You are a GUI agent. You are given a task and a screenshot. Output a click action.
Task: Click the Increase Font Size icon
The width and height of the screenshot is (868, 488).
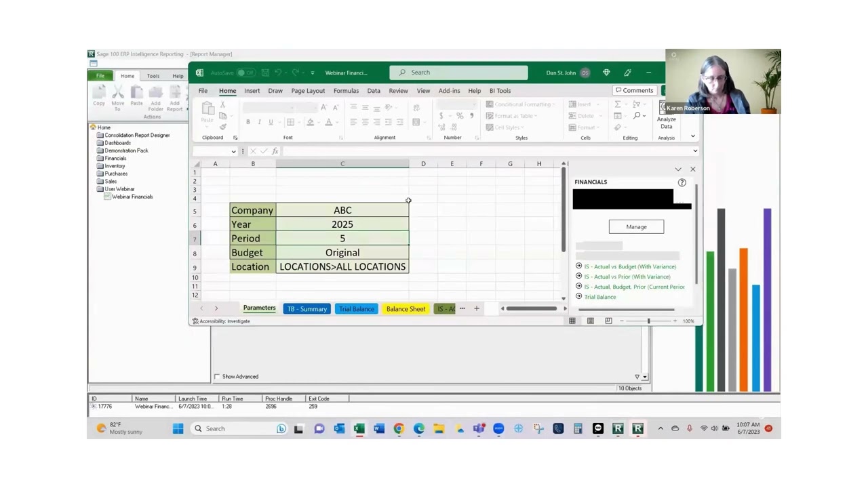323,108
